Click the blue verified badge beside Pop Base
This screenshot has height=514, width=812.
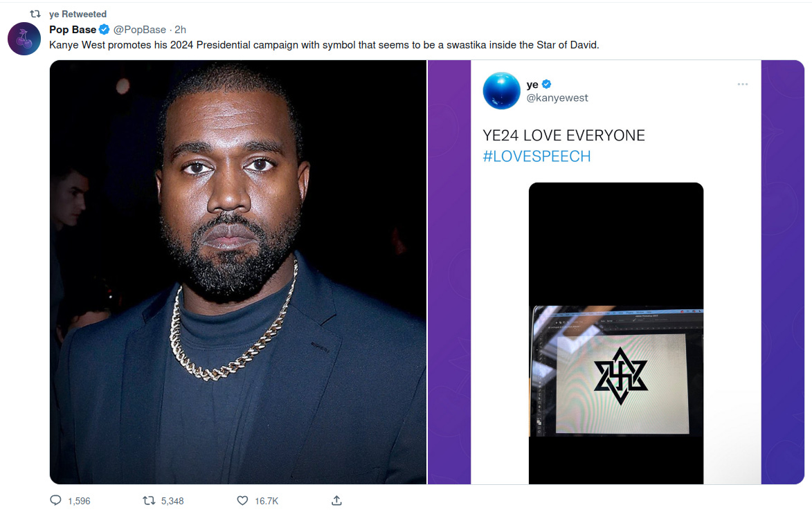[x=104, y=30]
